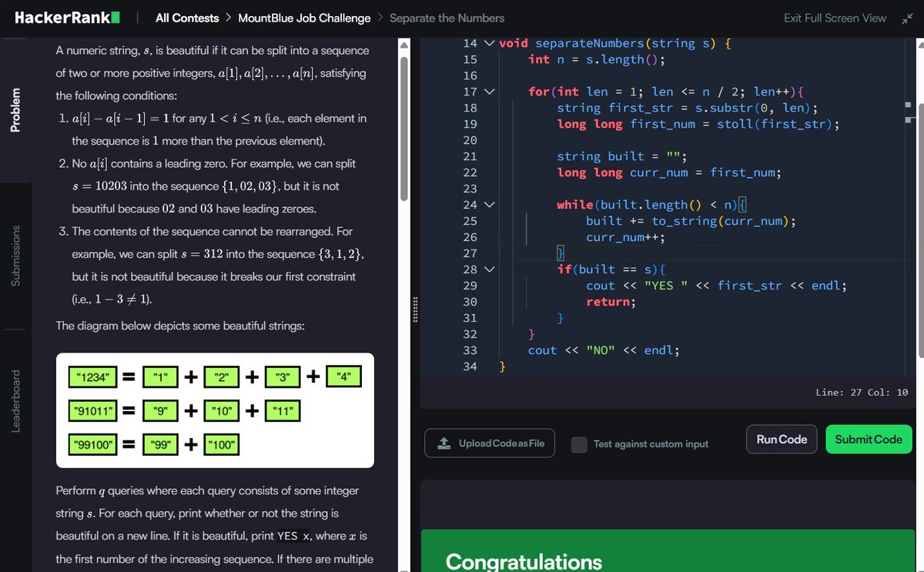Click 'built += to_string(curr_num);' line
The height and width of the screenshot is (572, 924).
tap(691, 221)
